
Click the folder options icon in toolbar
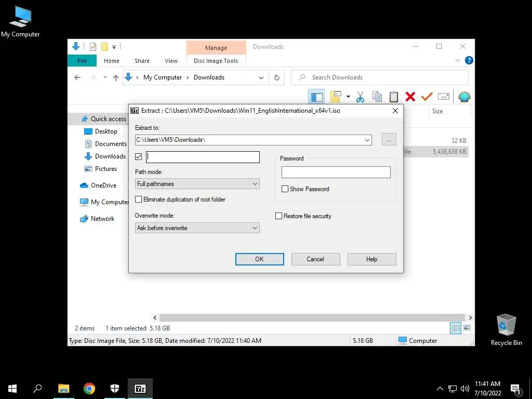pyautogui.click(x=336, y=97)
